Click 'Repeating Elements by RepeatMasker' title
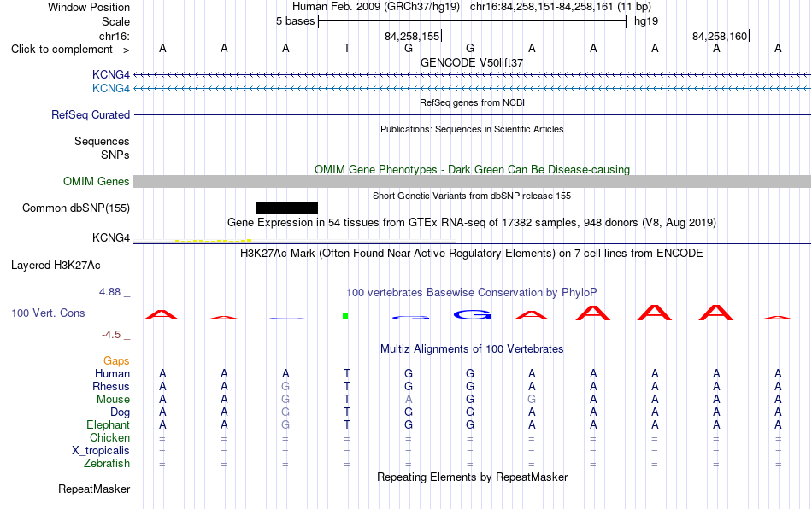This screenshot has height=509, width=812. pos(473,477)
